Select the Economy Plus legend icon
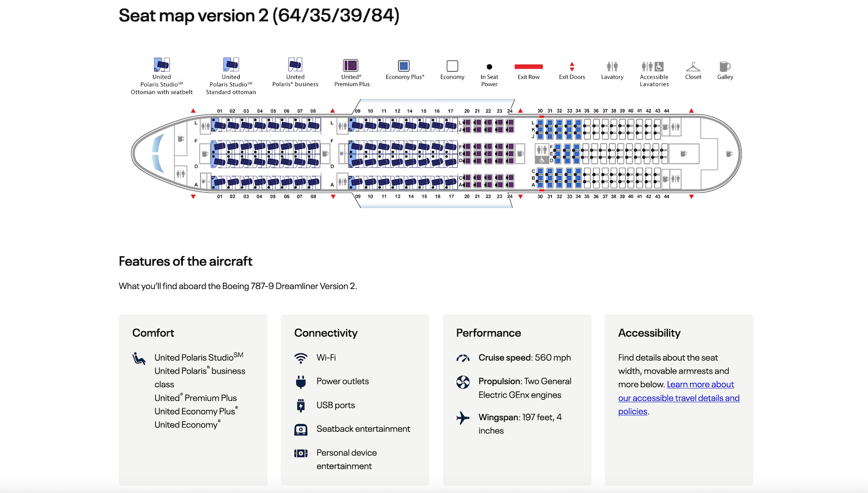The width and height of the screenshot is (868, 493). pyautogui.click(x=404, y=66)
